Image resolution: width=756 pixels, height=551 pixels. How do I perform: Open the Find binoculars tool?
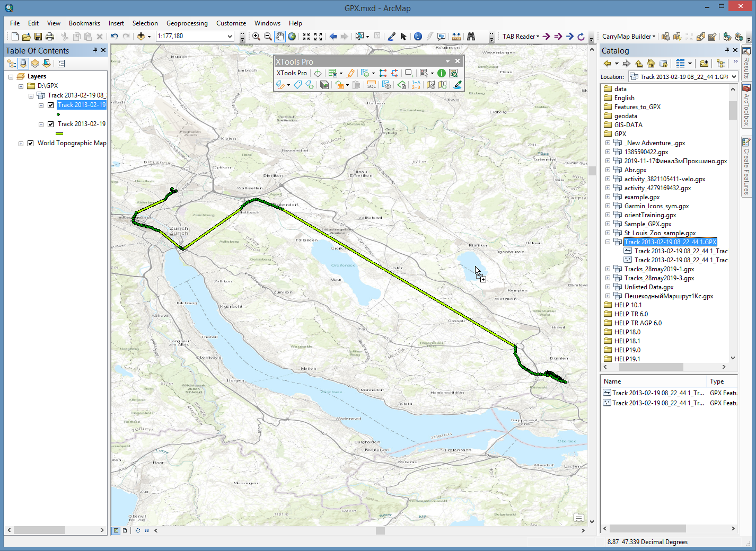tap(471, 37)
